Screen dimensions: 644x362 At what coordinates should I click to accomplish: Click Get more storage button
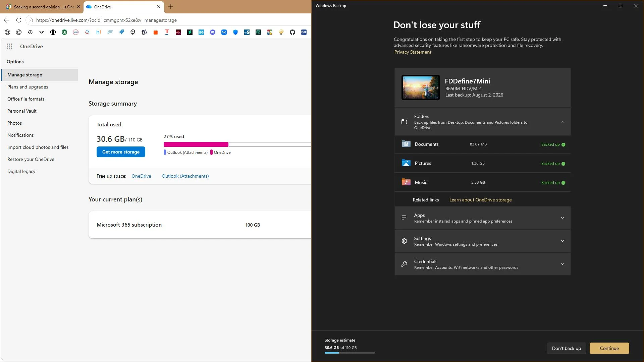coord(121,152)
